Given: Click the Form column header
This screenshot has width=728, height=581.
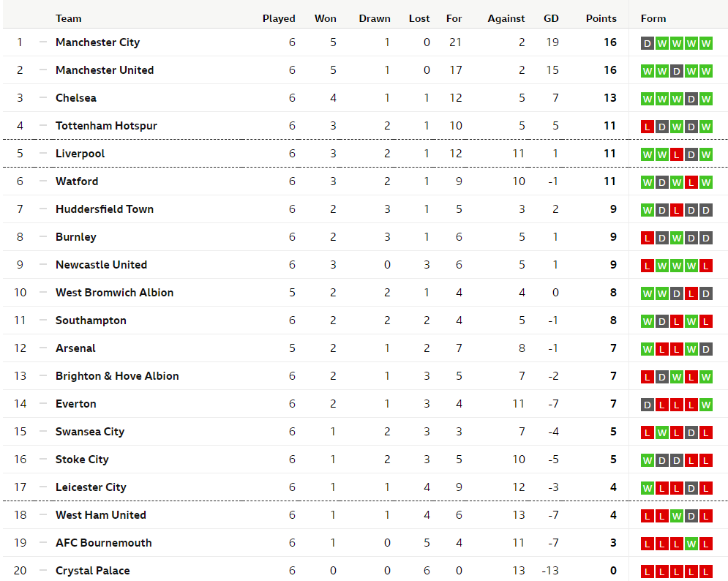Looking at the screenshot, I should (653, 18).
